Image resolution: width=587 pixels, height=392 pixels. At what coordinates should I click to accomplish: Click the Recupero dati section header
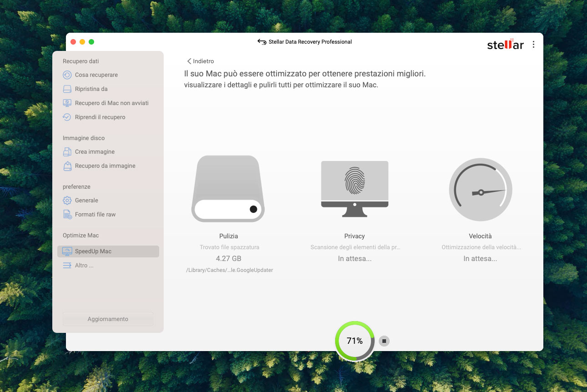tap(81, 61)
